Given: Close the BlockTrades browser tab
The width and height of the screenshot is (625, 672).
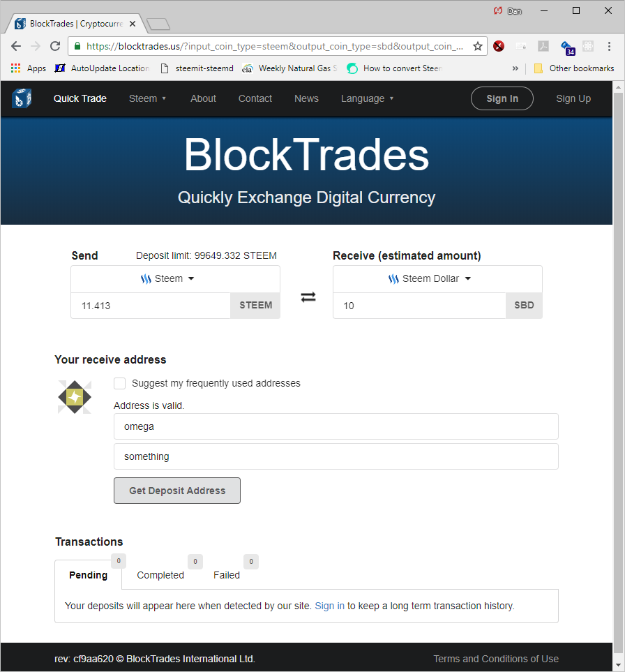Looking at the screenshot, I should (x=133, y=24).
